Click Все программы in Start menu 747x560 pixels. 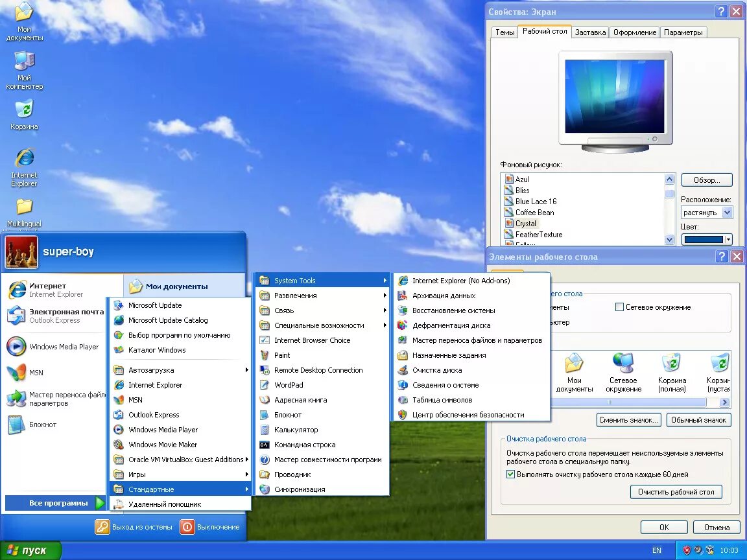[55, 503]
